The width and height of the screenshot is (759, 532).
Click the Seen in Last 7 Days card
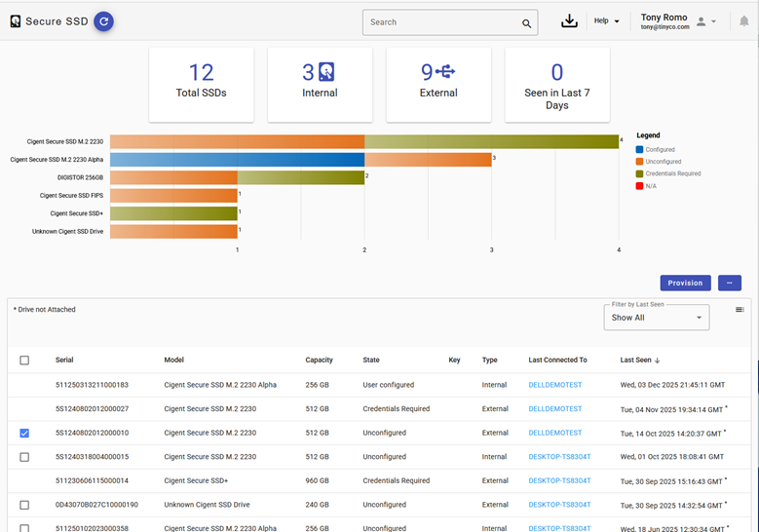point(557,85)
